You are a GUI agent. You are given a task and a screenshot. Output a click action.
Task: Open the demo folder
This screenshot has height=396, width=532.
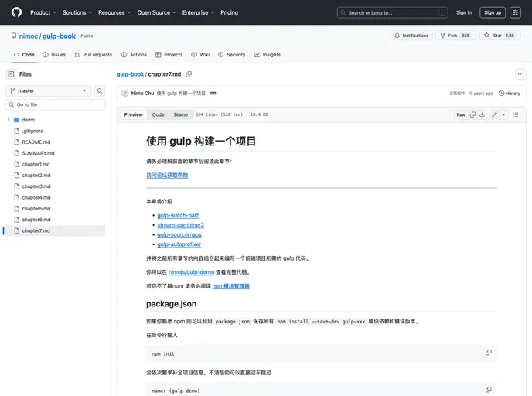[x=29, y=120]
